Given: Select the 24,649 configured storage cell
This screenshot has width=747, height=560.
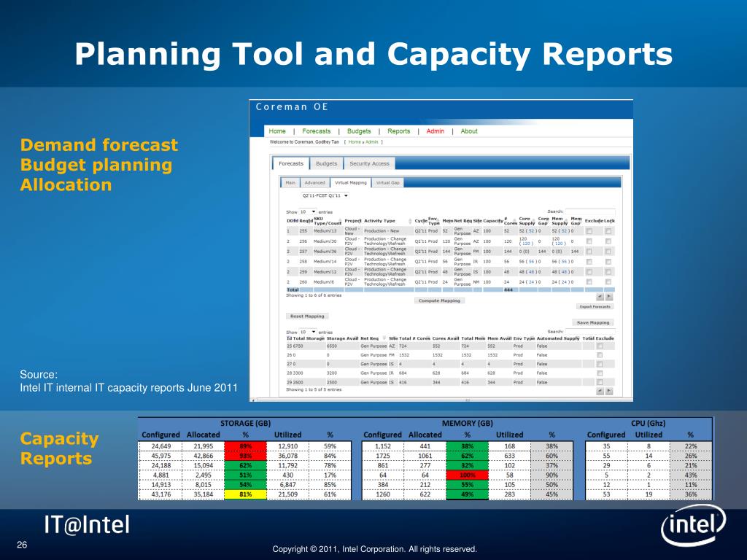Looking at the screenshot, I should click(x=161, y=446).
